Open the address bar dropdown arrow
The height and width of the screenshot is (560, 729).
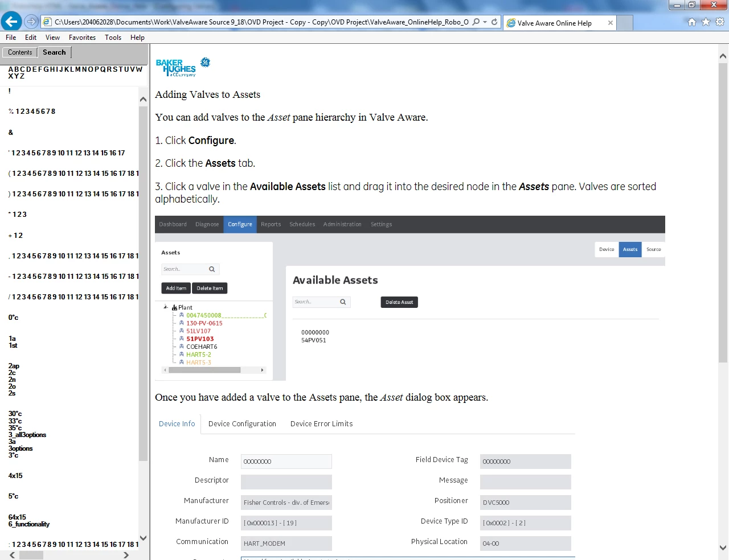(x=485, y=22)
